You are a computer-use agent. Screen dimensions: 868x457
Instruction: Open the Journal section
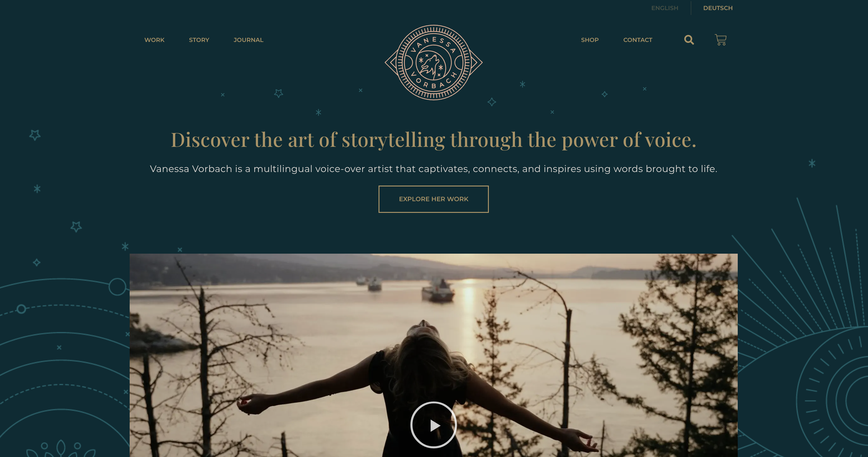click(248, 40)
